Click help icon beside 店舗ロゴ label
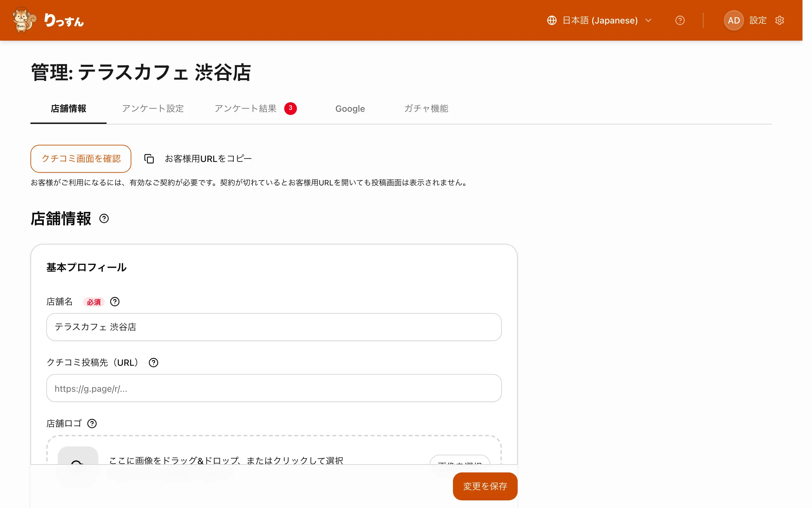The image size is (812, 508). [x=92, y=423]
